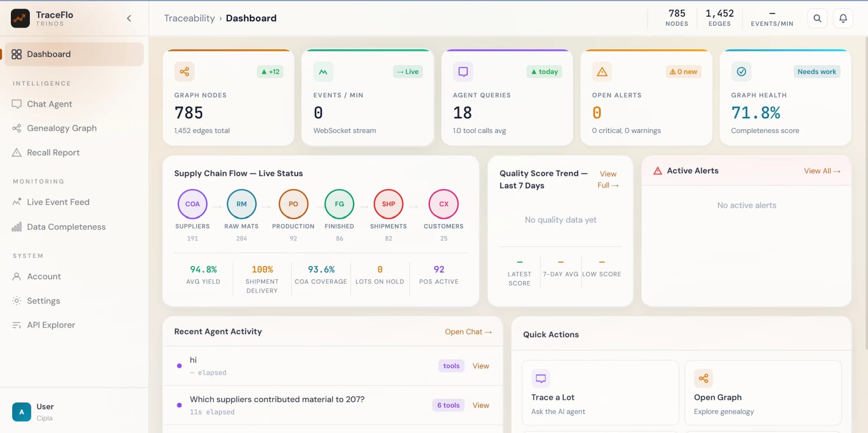Click the 'tools' badge on 'hi' row
Viewport: 868px width, 433px height.
[x=451, y=366]
